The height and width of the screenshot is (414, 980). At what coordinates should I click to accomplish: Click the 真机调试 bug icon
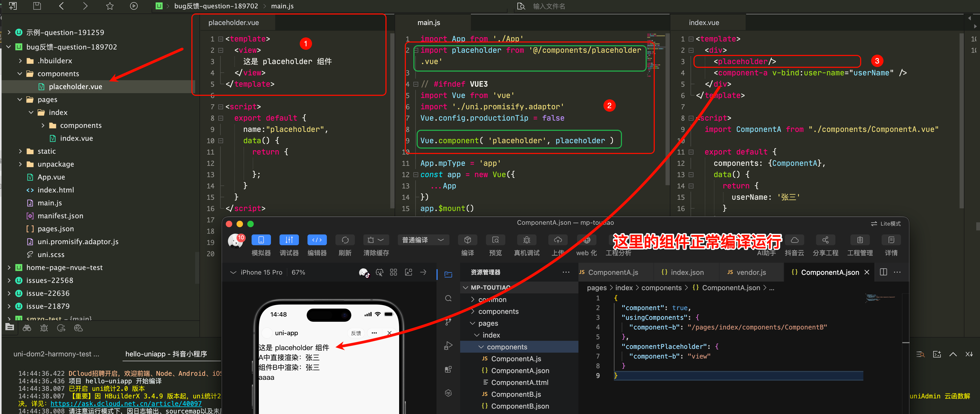coord(527,240)
